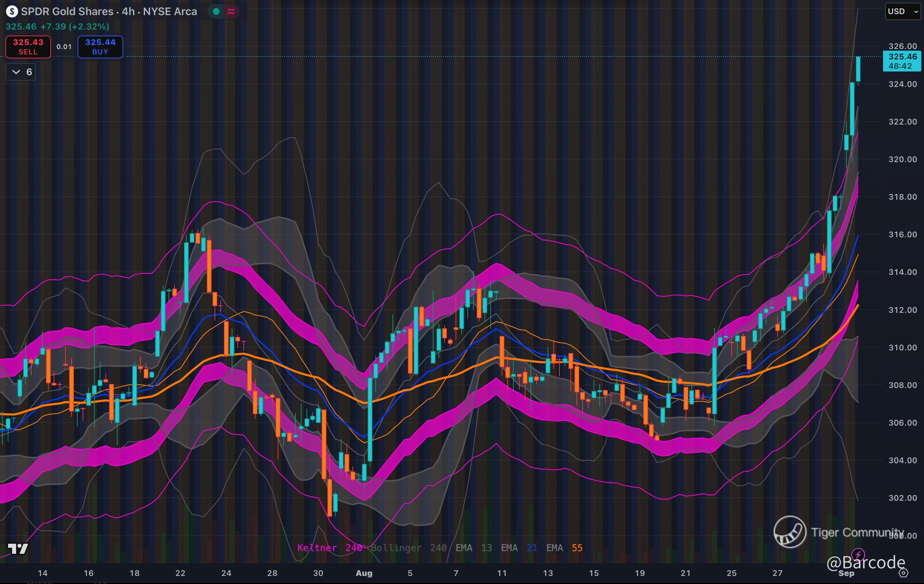Click the EMA 55 indicator label
This screenshot has width=924, height=584.
tap(564, 547)
